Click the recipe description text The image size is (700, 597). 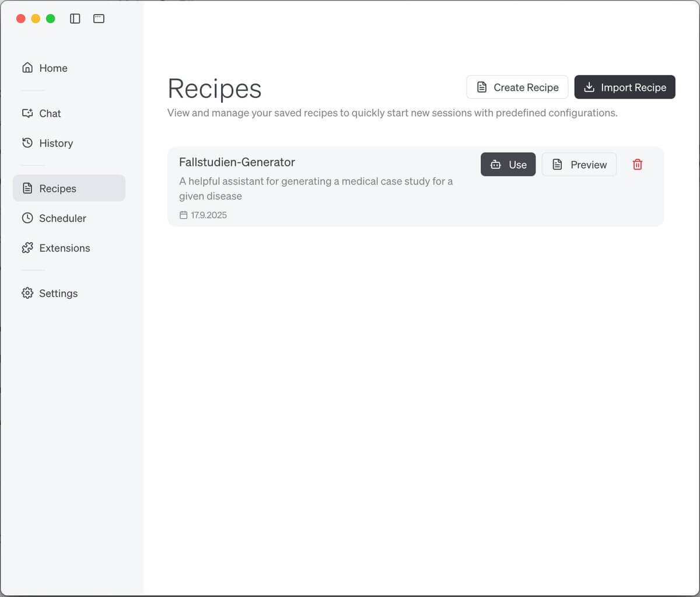(316, 188)
